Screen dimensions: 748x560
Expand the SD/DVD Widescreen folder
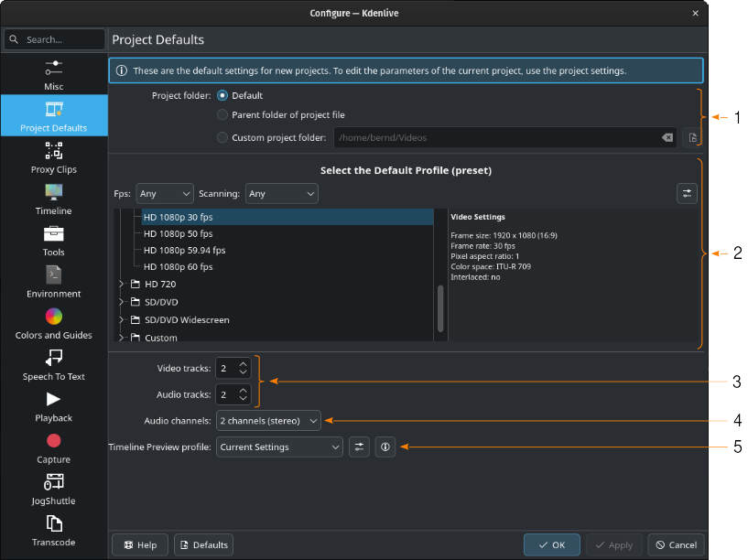click(x=121, y=319)
